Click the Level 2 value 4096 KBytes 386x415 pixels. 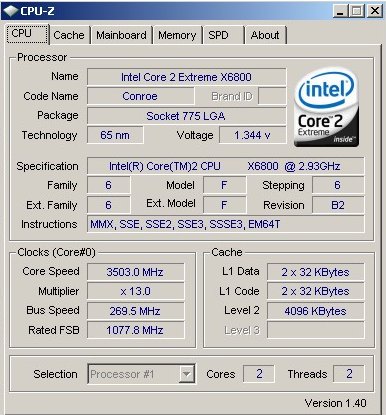(315, 311)
